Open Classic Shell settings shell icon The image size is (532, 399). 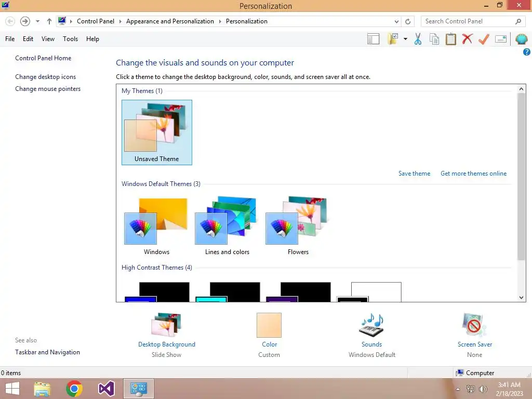point(521,39)
